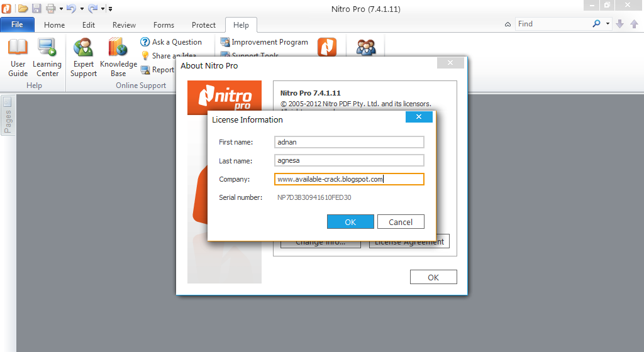The height and width of the screenshot is (352, 644).
Task: Click the Support Tools item
Action: pyautogui.click(x=250, y=55)
